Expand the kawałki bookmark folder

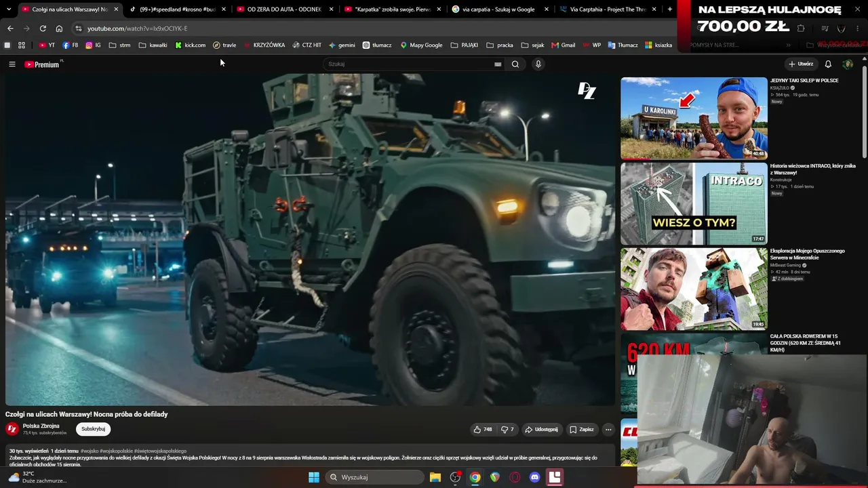point(153,45)
